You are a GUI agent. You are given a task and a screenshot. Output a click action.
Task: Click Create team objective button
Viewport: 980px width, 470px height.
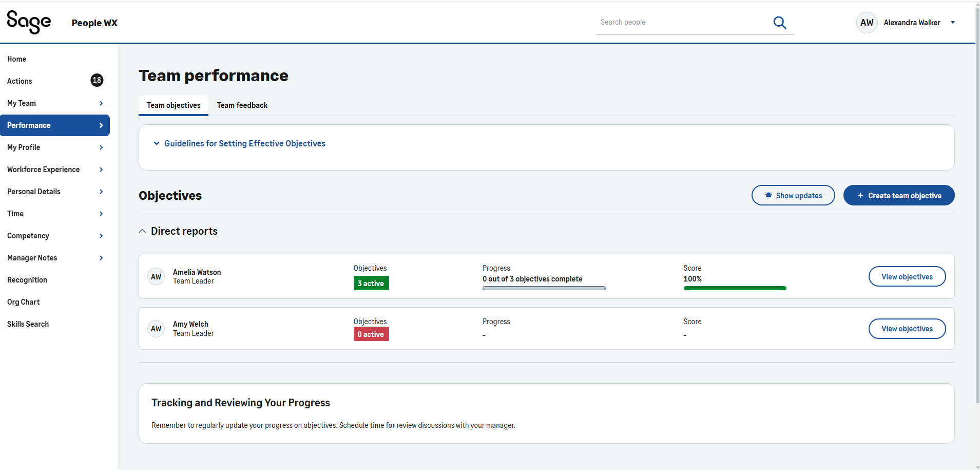(x=898, y=196)
